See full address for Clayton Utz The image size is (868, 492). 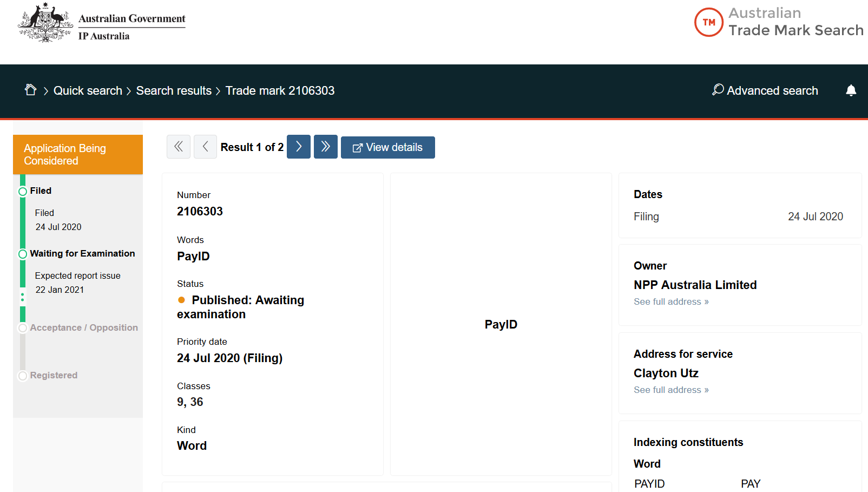click(x=671, y=390)
